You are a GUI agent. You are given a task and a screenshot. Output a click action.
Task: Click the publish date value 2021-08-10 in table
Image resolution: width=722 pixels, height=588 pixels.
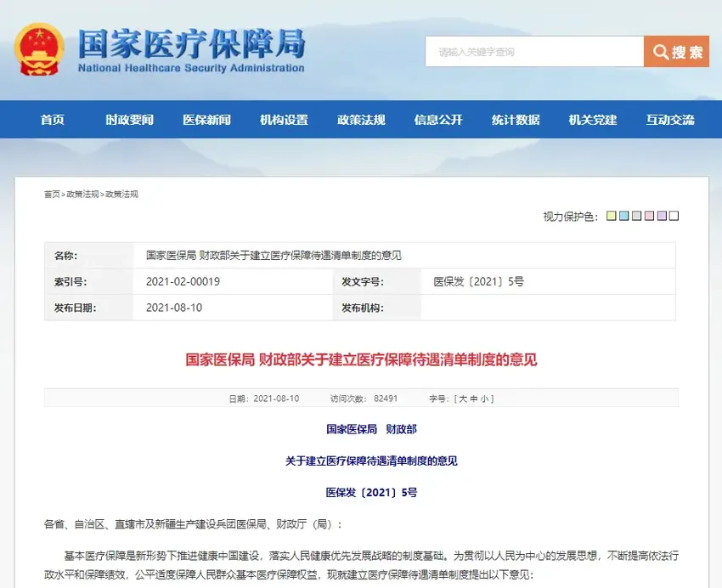tap(174, 308)
